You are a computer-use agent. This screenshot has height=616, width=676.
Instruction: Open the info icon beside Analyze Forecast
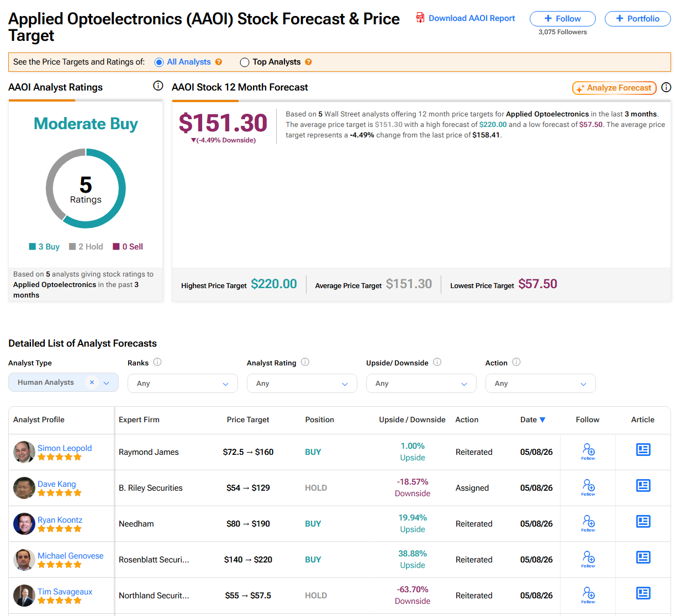[666, 87]
